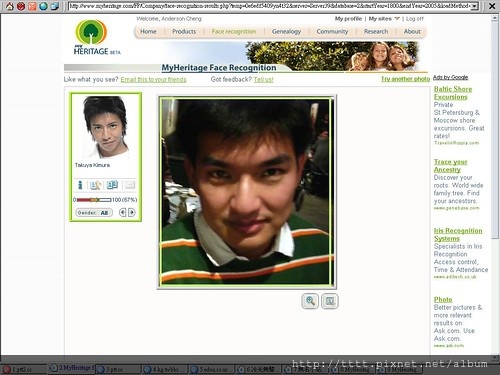Click the Ads by Google link

(x=450, y=77)
